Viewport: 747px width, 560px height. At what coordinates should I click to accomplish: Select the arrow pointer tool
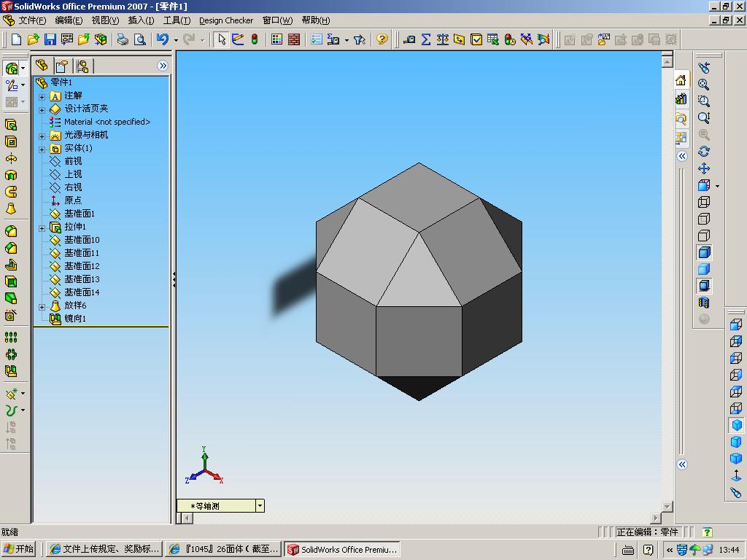pyautogui.click(x=221, y=39)
